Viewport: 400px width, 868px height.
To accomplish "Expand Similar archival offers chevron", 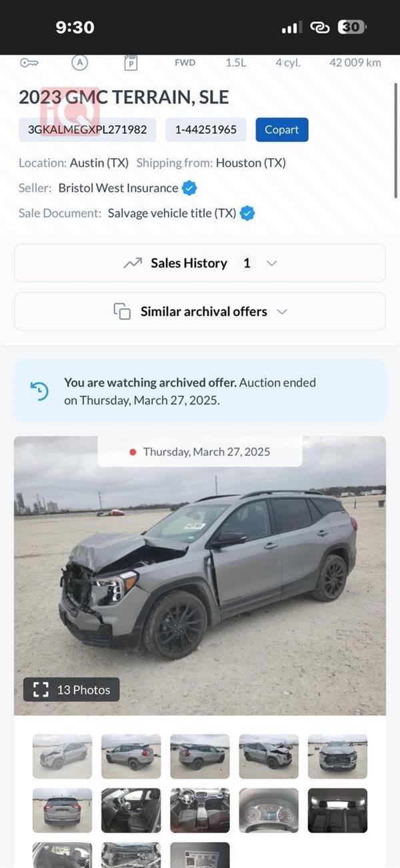I will pos(282,311).
